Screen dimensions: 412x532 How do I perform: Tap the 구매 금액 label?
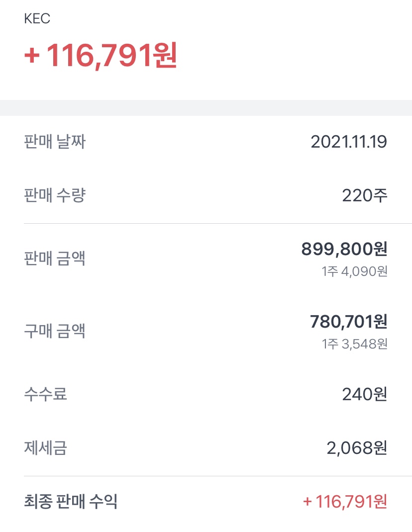click(55, 331)
